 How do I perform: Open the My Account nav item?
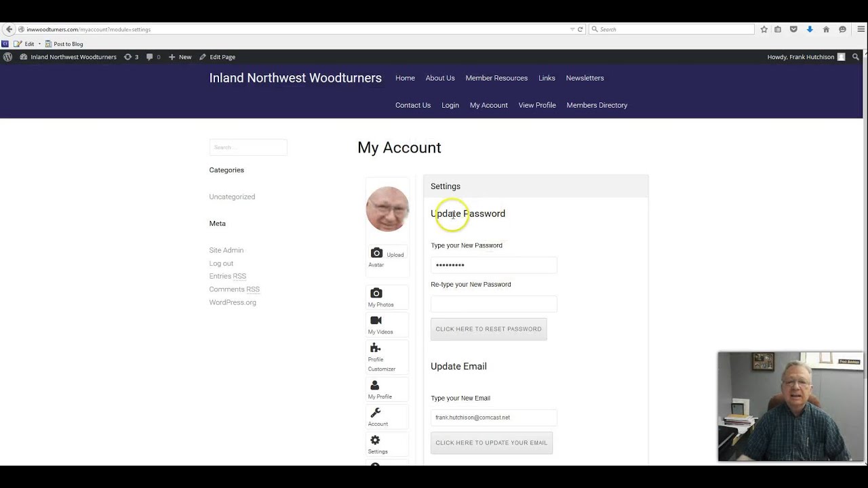point(489,105)
